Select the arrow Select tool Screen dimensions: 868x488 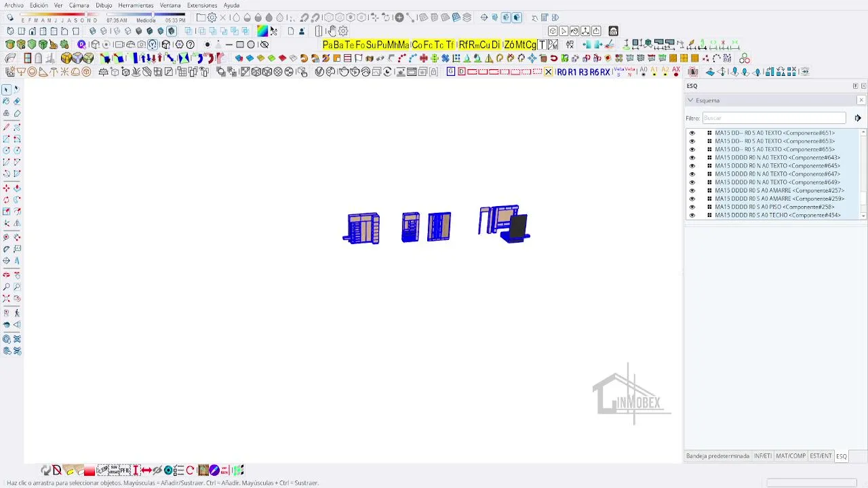[6, 89]
